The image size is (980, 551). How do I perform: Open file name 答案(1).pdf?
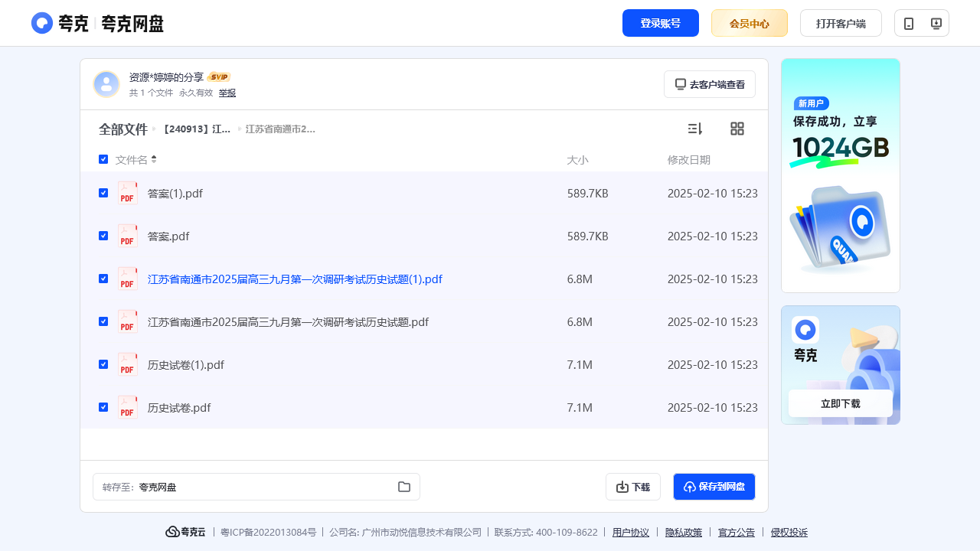tap(175, 194)
